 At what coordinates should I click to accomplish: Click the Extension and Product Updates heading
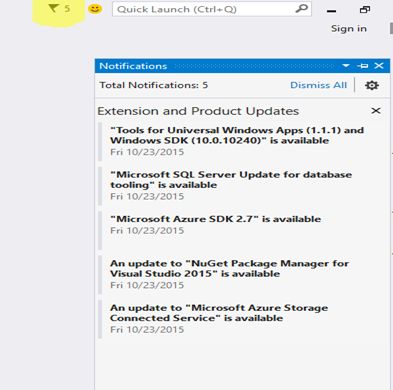[198, 111]
